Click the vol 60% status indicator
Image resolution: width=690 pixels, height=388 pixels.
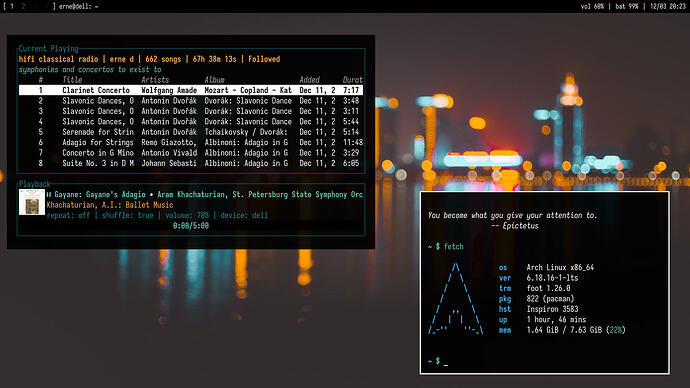pyautogui.click(x=592, y=7)
